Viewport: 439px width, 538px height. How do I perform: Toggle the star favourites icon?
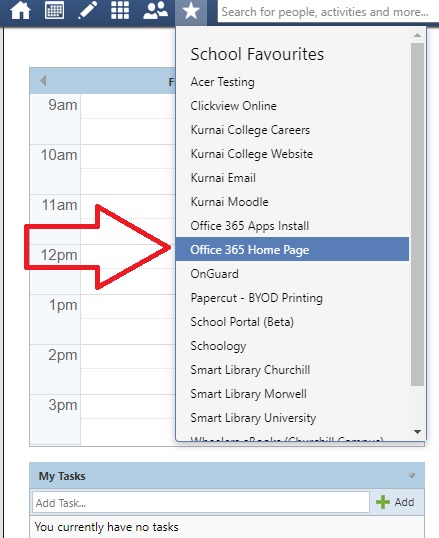coord(191,11)
